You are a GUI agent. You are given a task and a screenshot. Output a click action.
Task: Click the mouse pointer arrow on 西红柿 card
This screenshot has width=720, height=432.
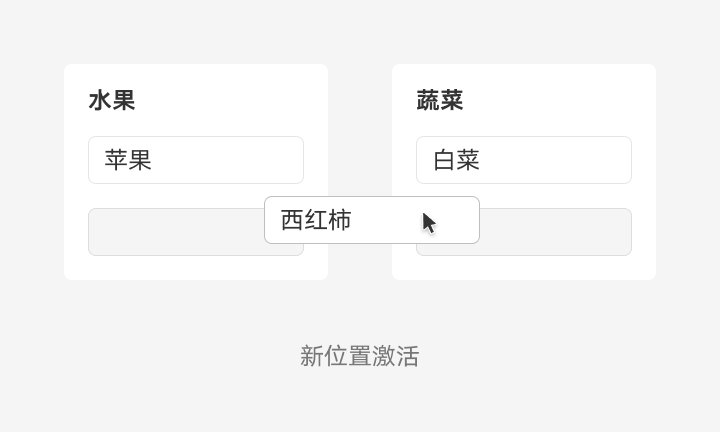coord(429,222)
